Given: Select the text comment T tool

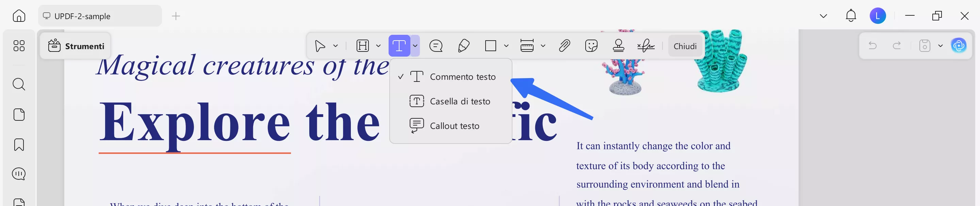Looking at the screenshot, I should point(399,46).
